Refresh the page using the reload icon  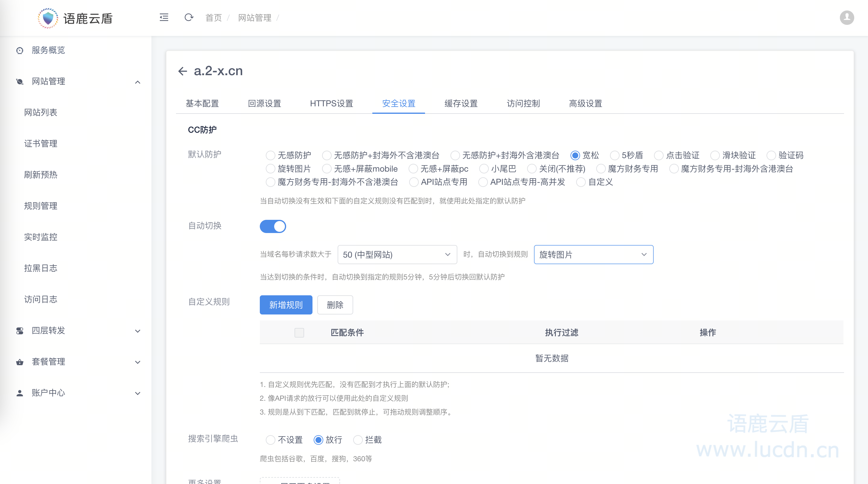click(x=189, y=18)
